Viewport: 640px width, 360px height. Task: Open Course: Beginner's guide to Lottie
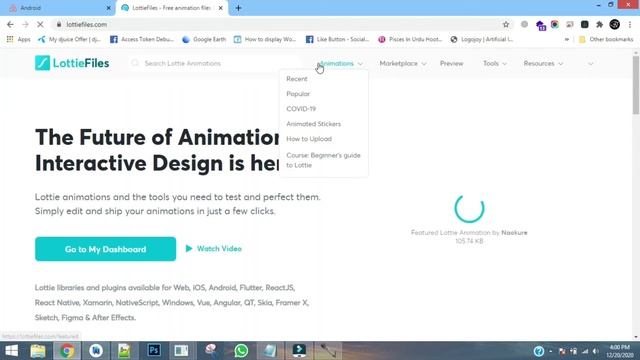click(323, 160)
